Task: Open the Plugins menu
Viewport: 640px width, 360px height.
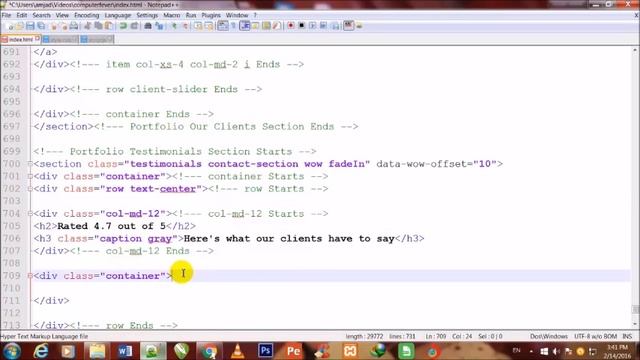Action: [x=211, y=15]
